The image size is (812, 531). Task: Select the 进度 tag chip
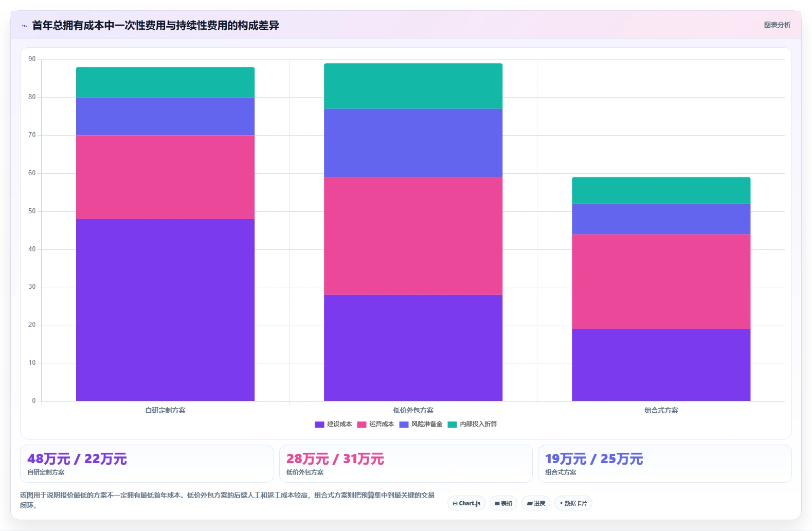tap(536, 503)
